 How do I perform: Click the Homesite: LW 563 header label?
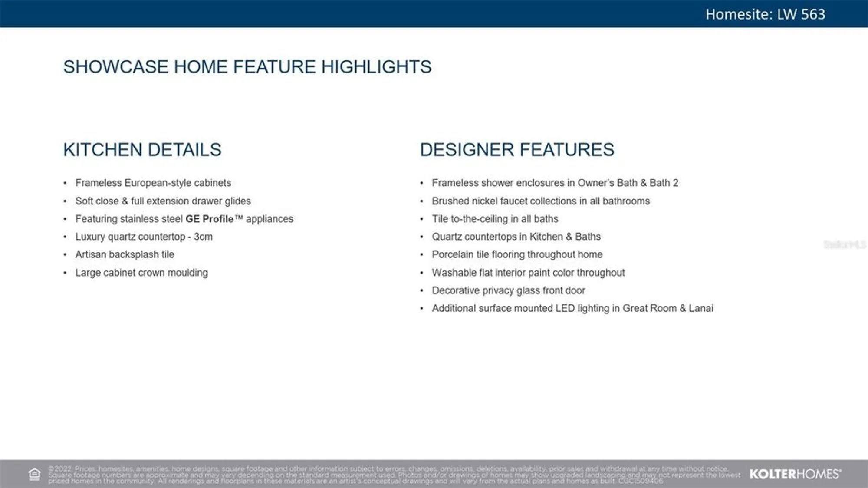[x=765, y=14]
